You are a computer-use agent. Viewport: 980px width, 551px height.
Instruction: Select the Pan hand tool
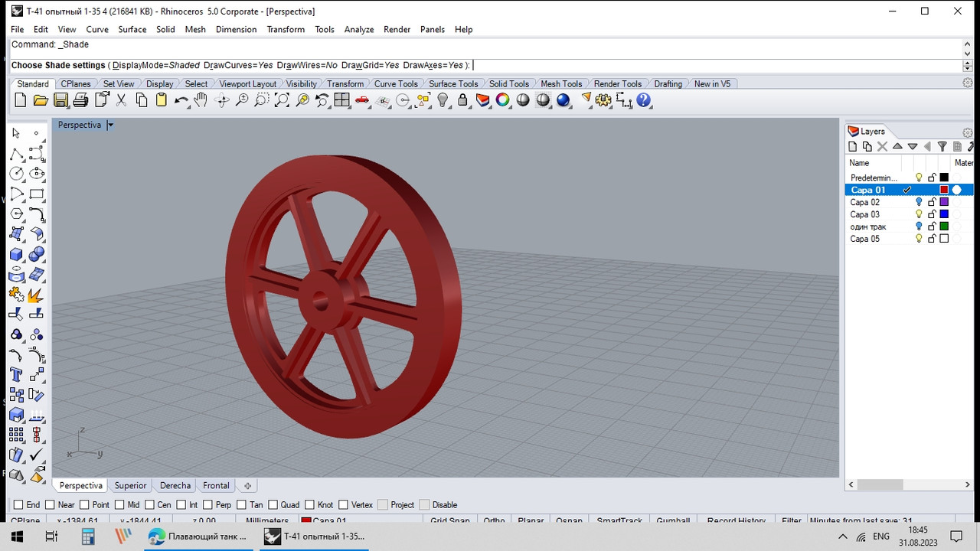(201, 100)
